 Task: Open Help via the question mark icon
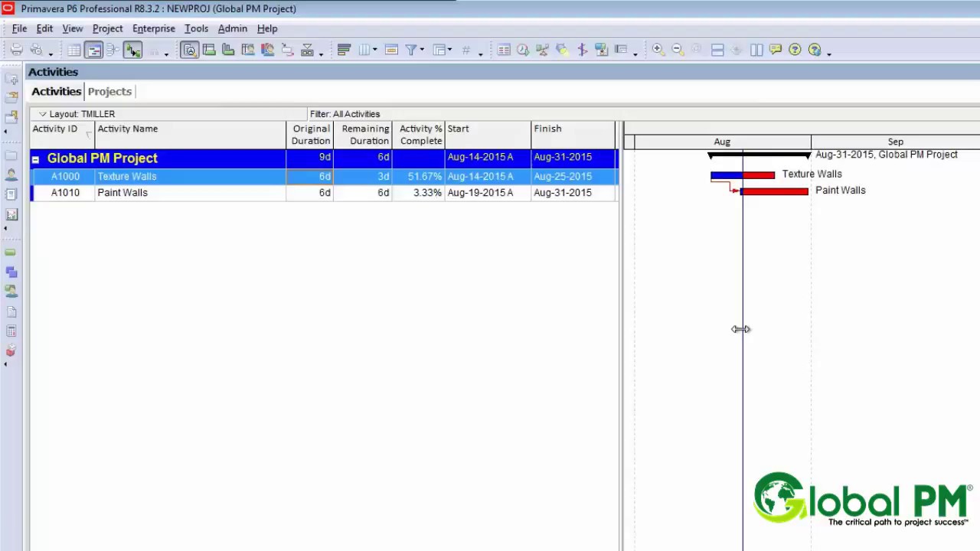[795, 50]
